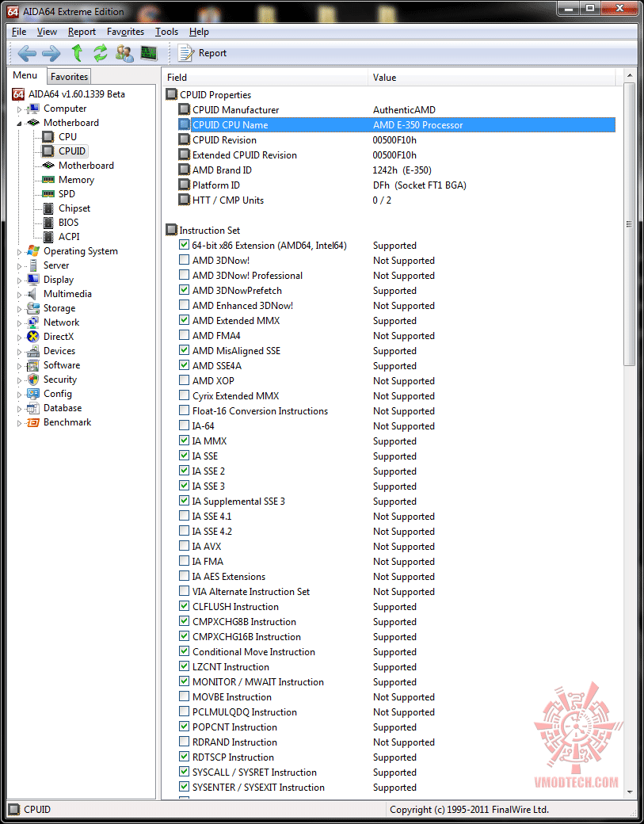This screenshot has width=644, height=824.
Task: Select the Motherboard sub-item icon under Motherboard
Action: 48,166
